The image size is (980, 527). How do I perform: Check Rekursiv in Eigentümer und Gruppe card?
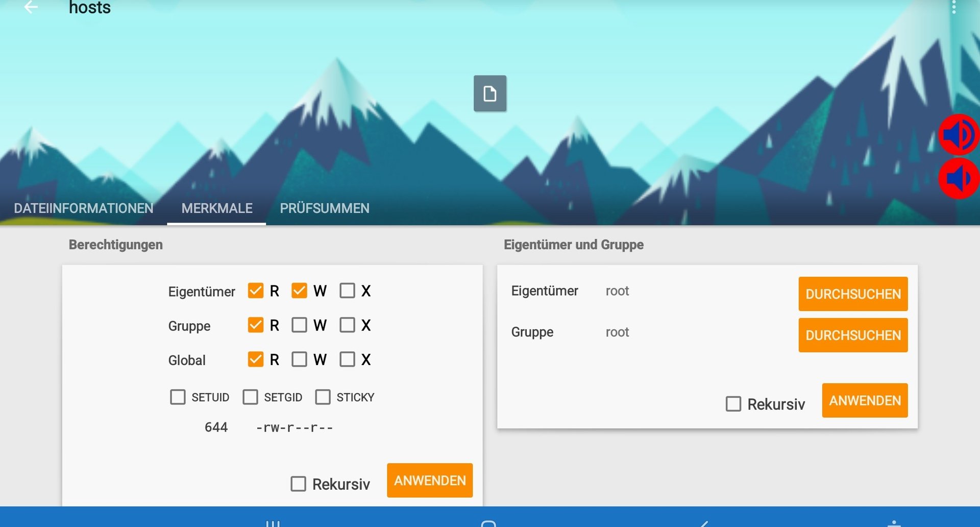(x=733, y=404)
